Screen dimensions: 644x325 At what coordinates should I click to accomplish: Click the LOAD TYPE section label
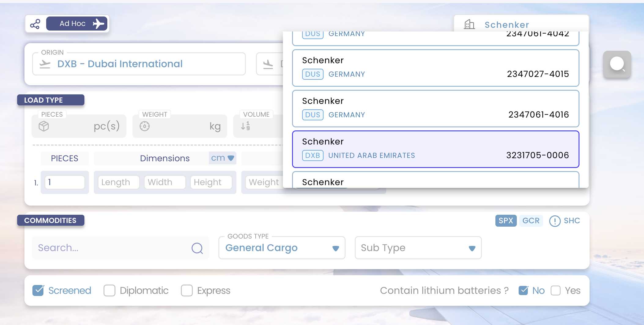coord(51,100)
